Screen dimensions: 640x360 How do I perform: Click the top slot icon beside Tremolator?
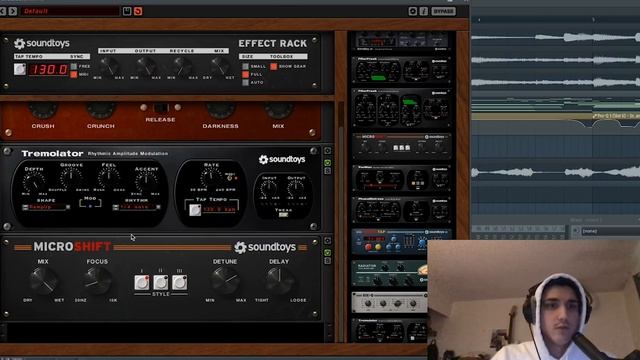pos(327,151)
